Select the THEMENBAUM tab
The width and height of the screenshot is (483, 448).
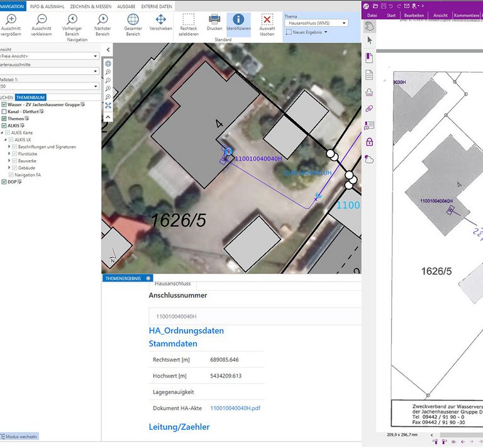(x=30, y=97)
